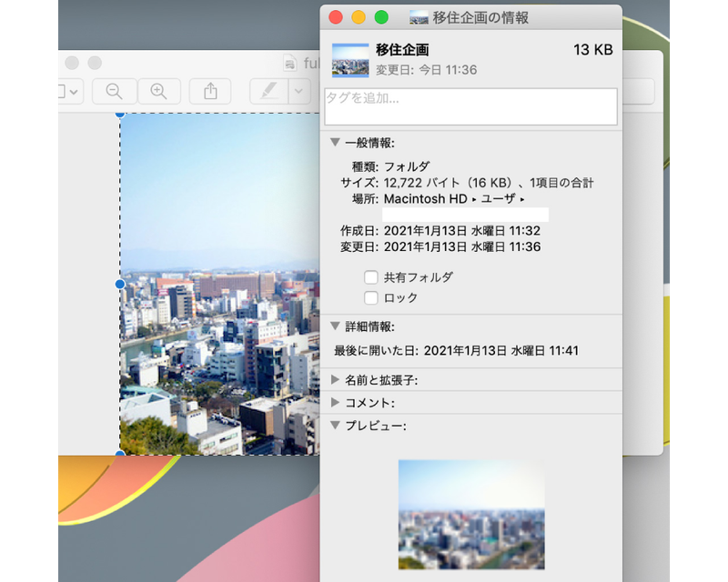Viewport: 728px width, 582px height.
Task: Click the 13 KB size label
Action: pos(593,50)
